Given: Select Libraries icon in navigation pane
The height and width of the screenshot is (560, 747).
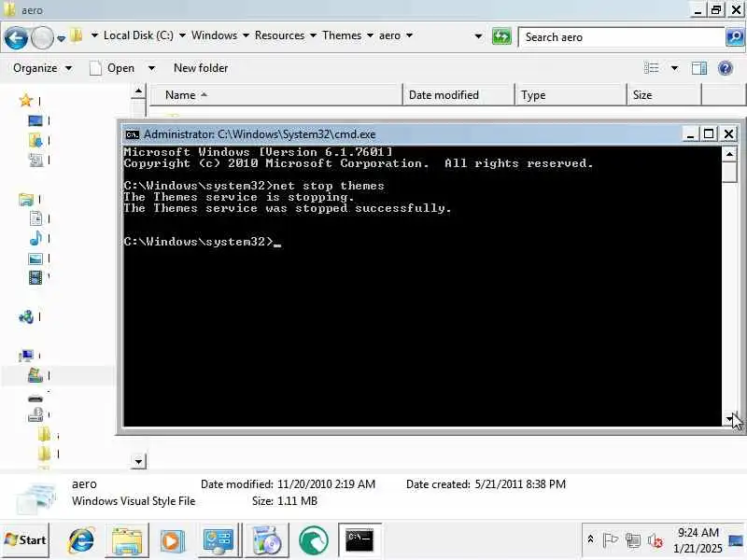Looking at the screenshot, I should tap(26, 199).
